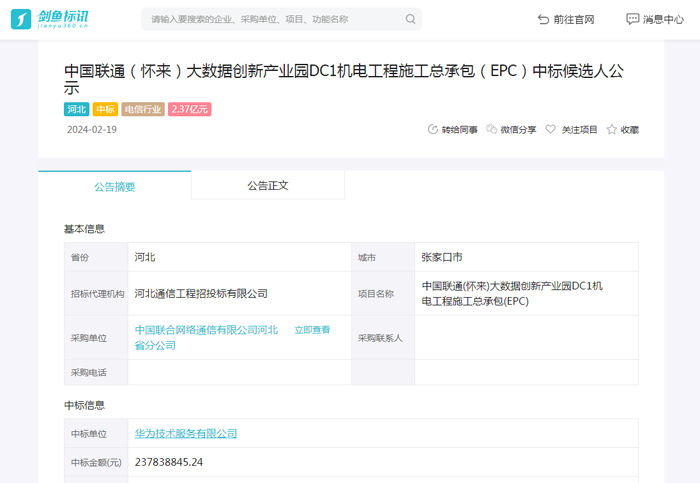Click the search magnifier icon
The height and width of the screenshot is (483, 700).
pyautogui.click(x=410, y=19)
